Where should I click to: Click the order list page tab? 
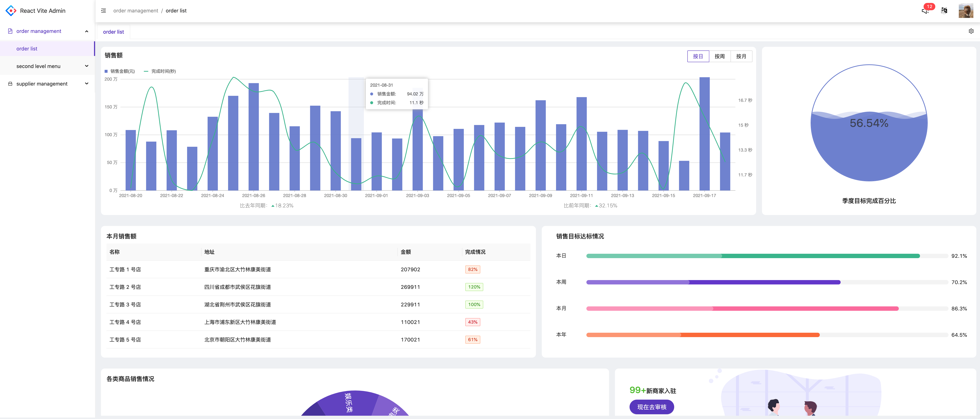113,32
